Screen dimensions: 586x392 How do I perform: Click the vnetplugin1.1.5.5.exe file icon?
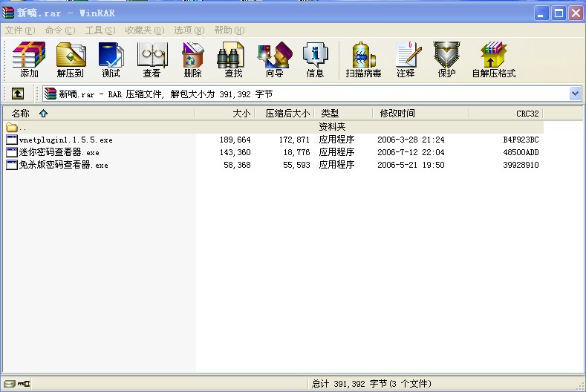pos(12,140)
